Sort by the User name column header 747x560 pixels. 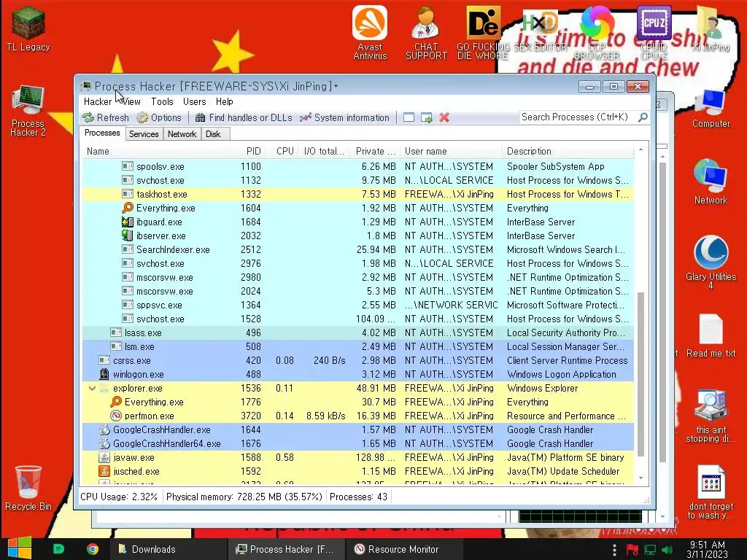(x=451, y=151)
